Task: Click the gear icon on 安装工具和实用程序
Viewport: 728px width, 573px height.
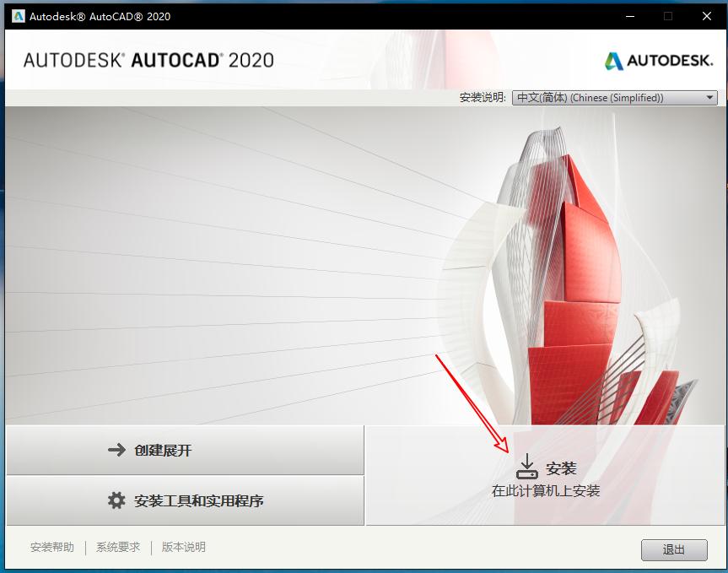Action: pos(116,500)
